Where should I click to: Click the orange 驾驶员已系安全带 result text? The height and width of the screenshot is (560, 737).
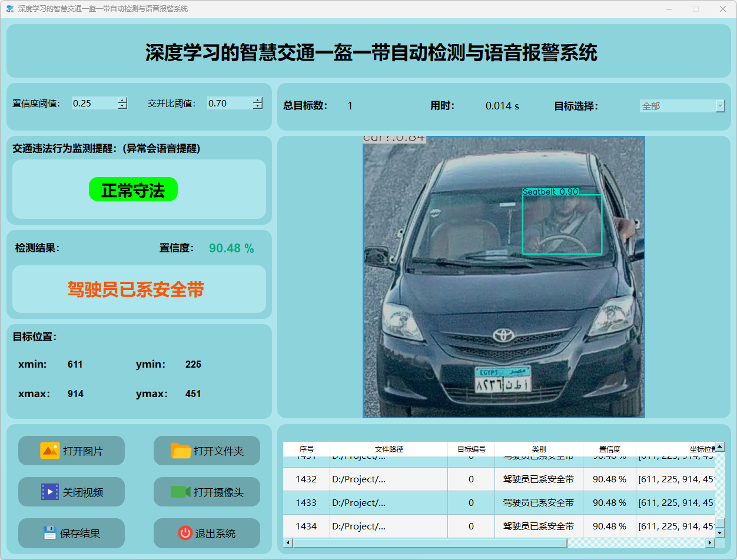click(x=136, y=289)
